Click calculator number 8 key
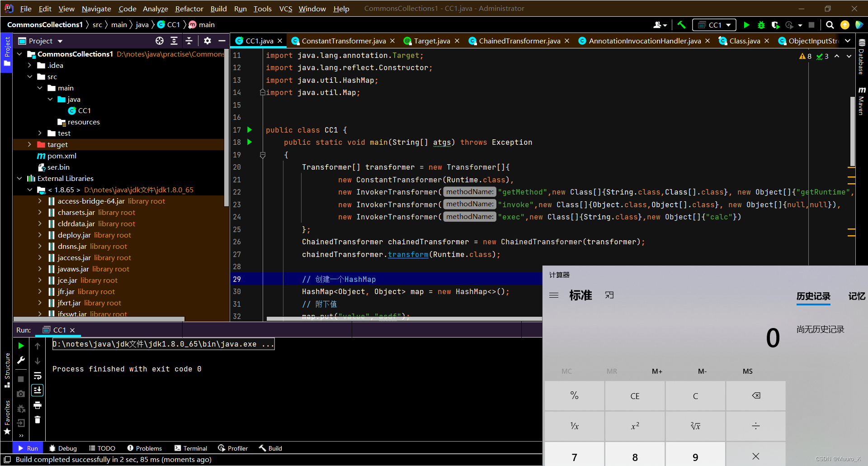This screenshot has width=868, height=466. (635, 455)
